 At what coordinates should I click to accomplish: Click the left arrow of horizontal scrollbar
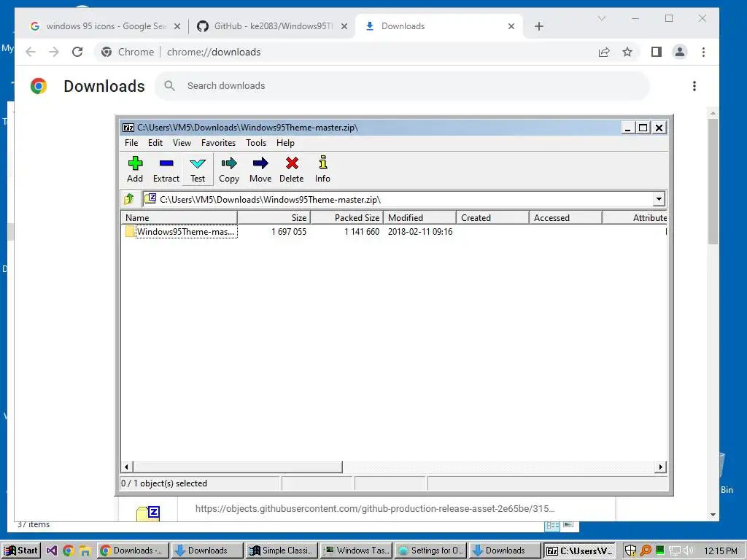126,467
